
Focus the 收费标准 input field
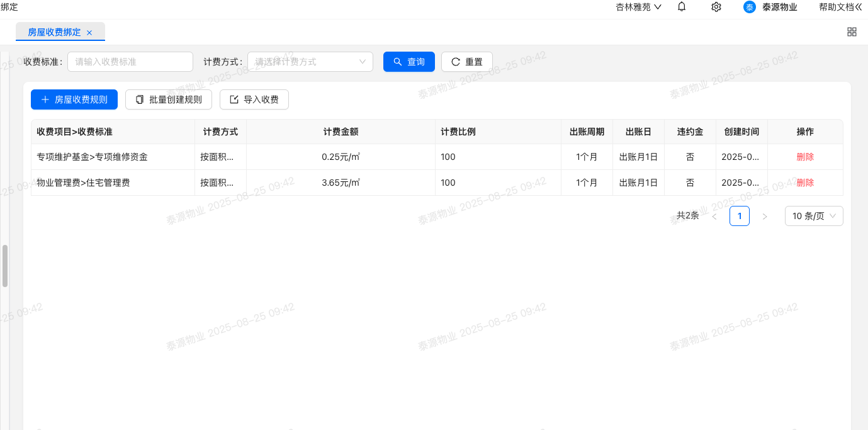coord(130,62)
